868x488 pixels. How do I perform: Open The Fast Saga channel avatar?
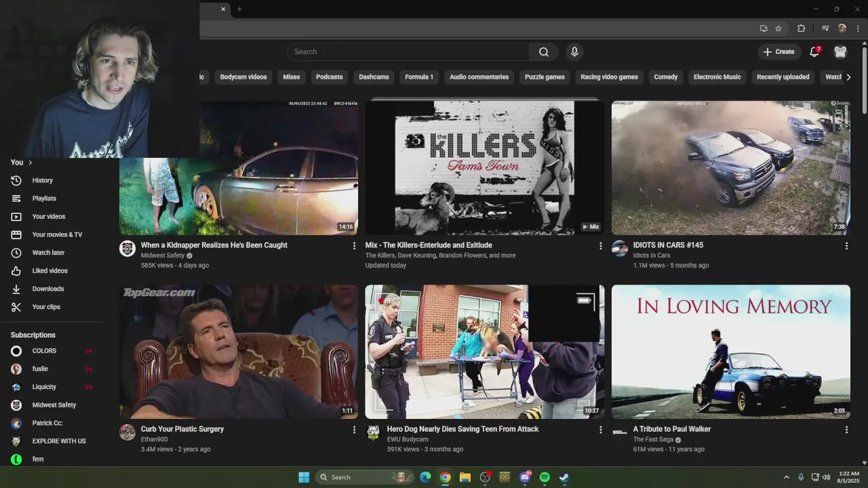[620, 432]
